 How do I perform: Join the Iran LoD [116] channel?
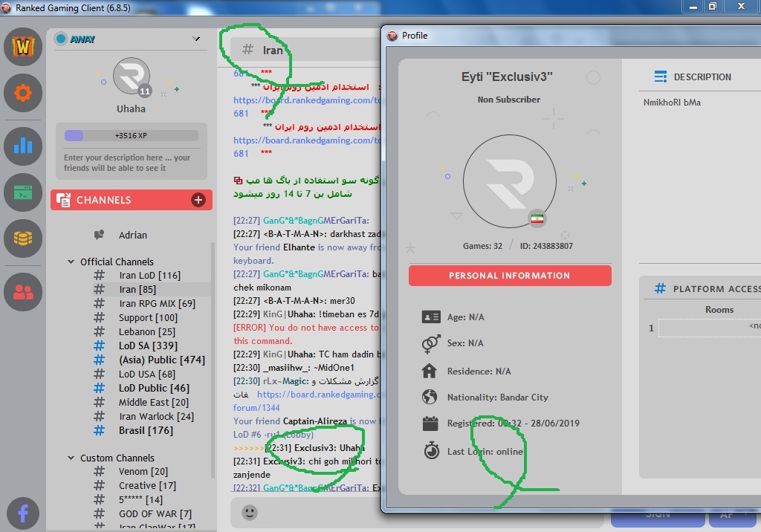coord(149,275)
